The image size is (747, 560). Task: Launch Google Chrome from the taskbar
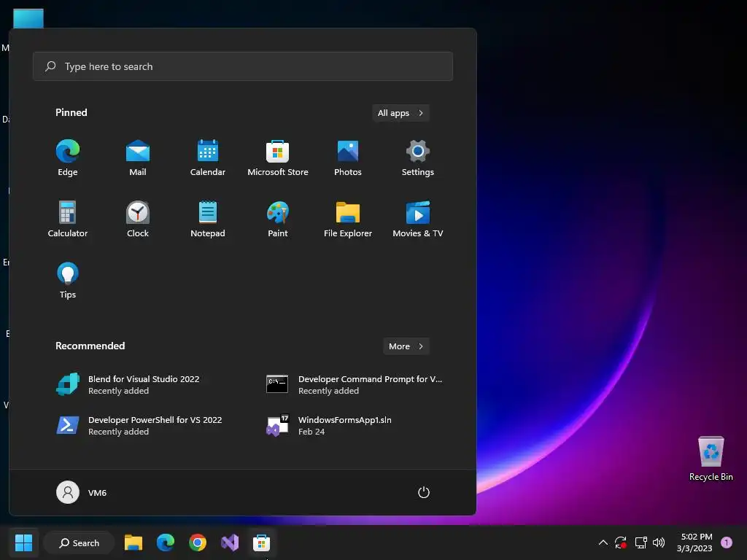pos(197,542)
